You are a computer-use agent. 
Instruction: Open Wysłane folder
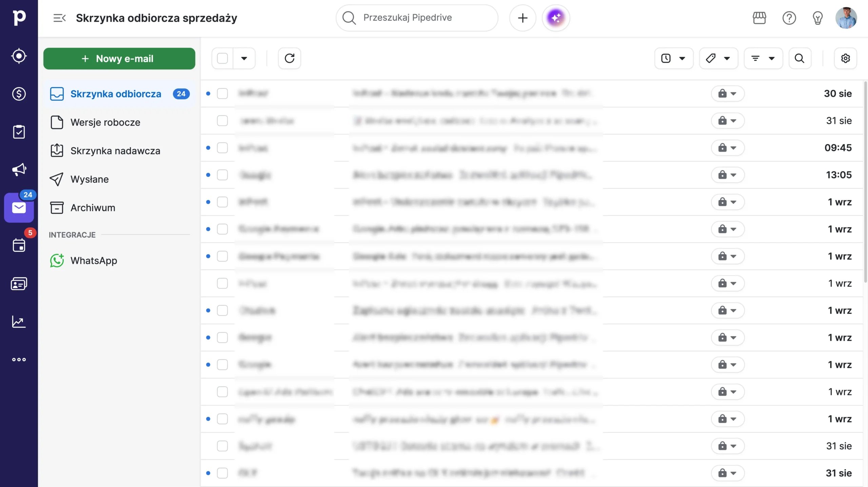click(x=119, y=179)
